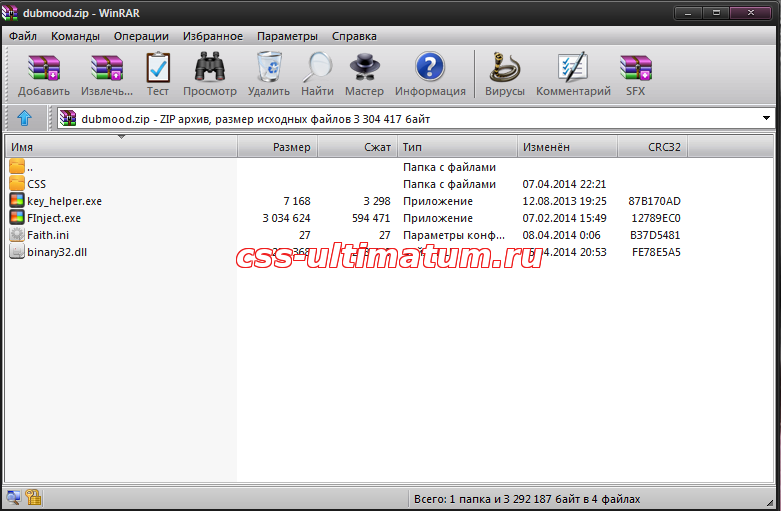Image resolution: width=781 pixels, height=511 pixels.
Task: Open the Операции menu
Action: pyautogui.click(x=141, y=36)
